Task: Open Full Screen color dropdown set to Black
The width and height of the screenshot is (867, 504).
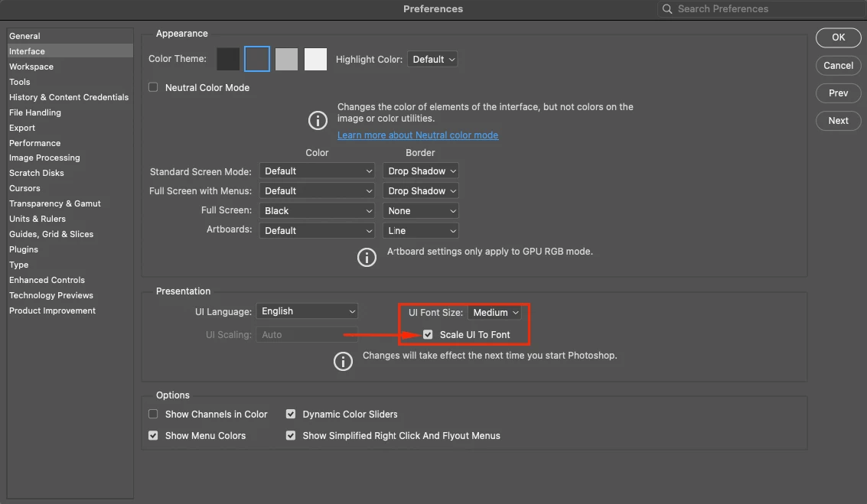Action: click(x=317, y=210)
